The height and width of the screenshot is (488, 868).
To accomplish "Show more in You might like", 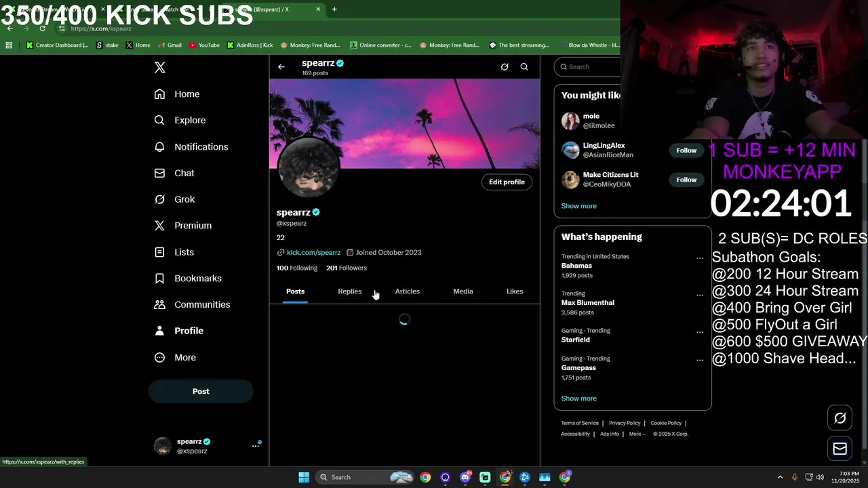I will coord(579,206).
